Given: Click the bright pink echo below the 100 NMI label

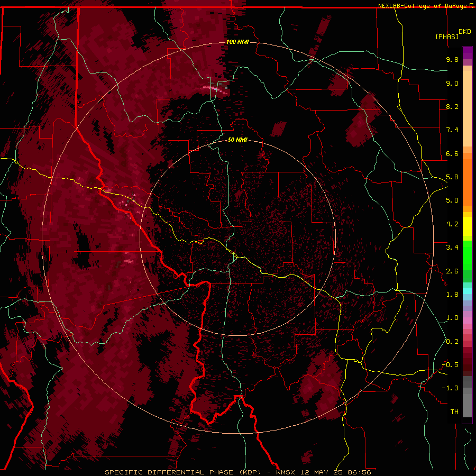Looking at the screenshot, I should pos(215,89).
